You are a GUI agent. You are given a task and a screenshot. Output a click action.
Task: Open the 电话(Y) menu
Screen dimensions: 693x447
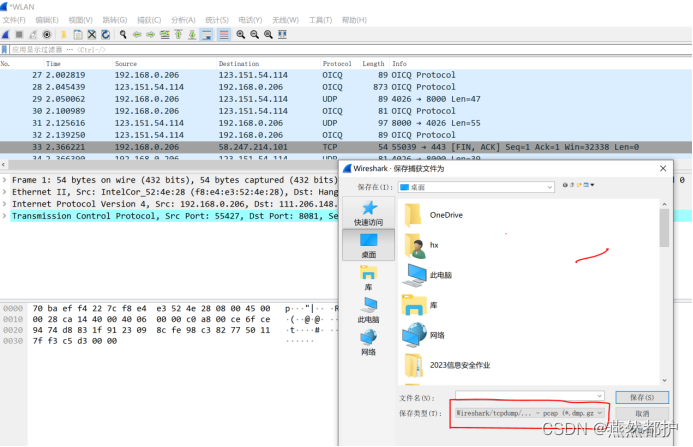[250, 20]
